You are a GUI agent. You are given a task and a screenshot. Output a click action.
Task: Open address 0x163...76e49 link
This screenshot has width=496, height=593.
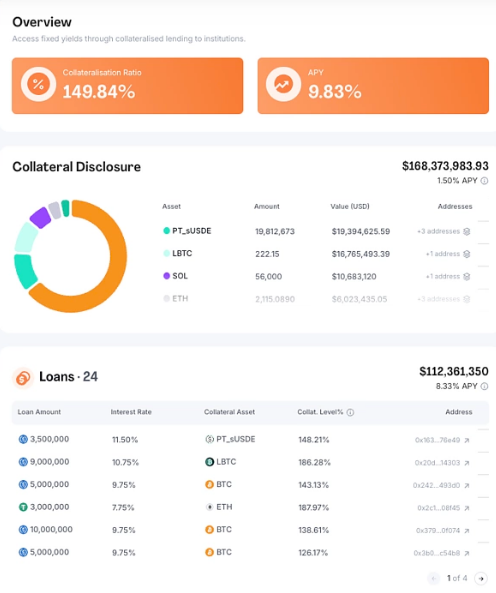(x=437, y=440)
